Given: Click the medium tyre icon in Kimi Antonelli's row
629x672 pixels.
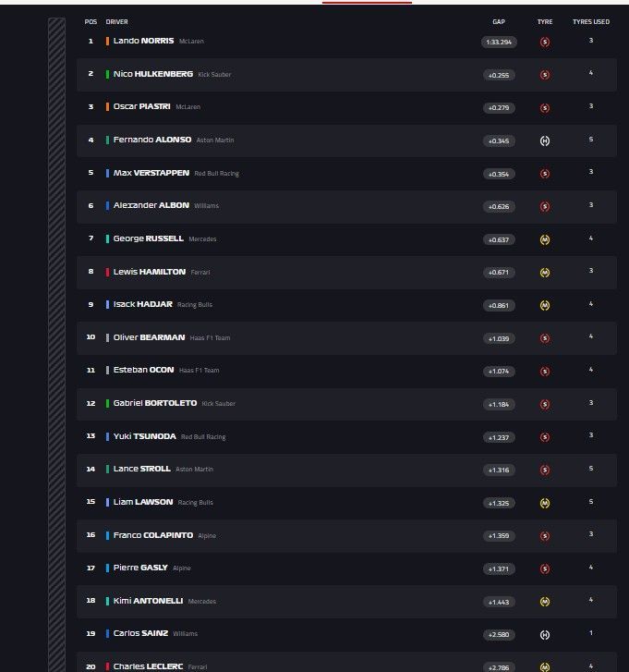Looking at the screenshot, I should (x=544, y=602).
